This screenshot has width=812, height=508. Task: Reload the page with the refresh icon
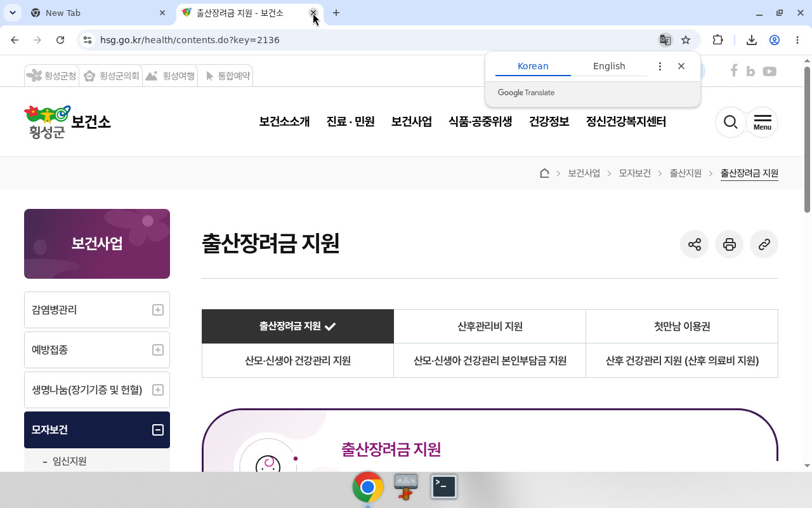coord(60,40)
